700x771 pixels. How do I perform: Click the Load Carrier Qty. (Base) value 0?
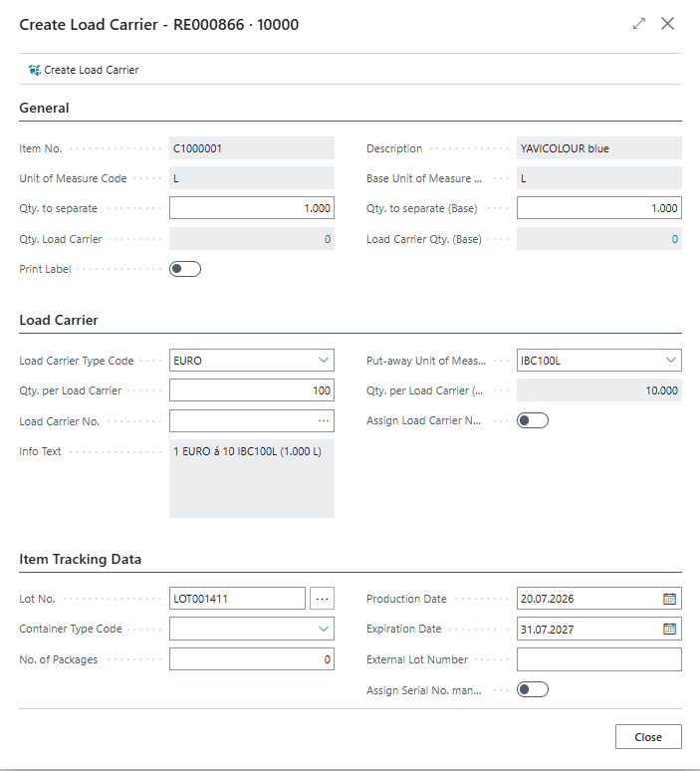[x=675, y=239]
